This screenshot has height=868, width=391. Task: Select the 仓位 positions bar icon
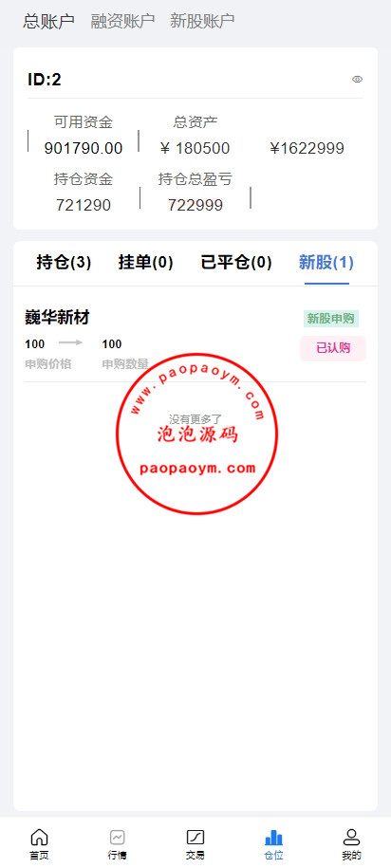273,837
